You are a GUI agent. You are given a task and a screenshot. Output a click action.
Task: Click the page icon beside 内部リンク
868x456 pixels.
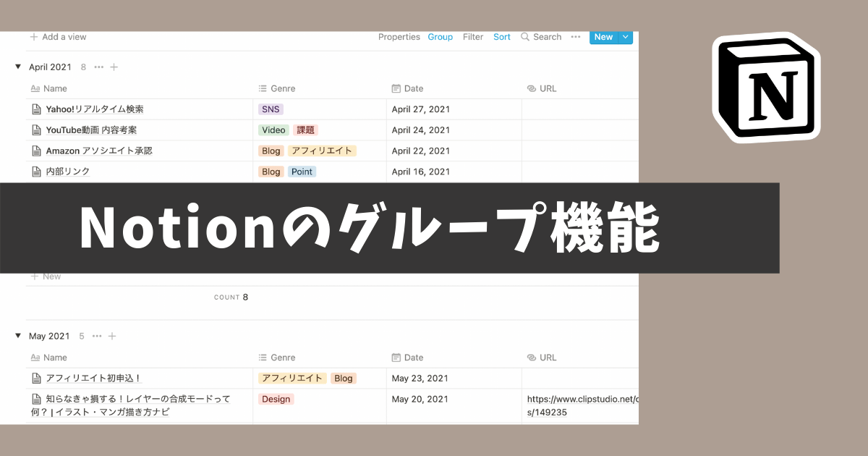coord(36,172)
